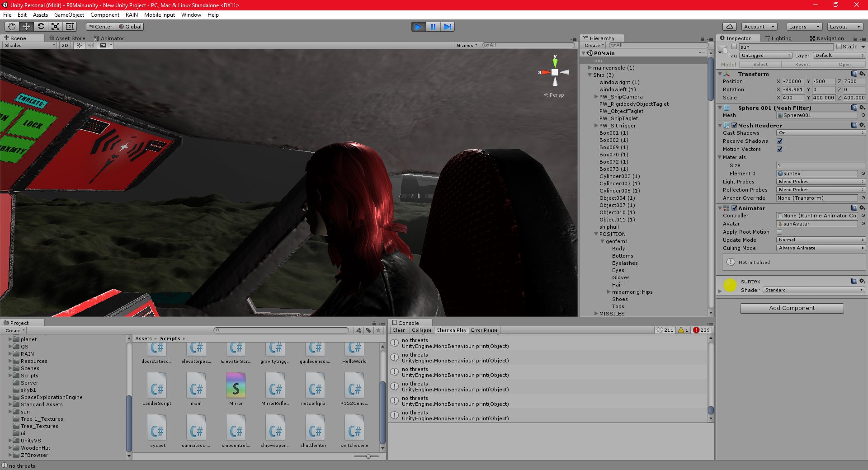Open the RAIN menu
The image size is (868, 470).
[132, 15]
